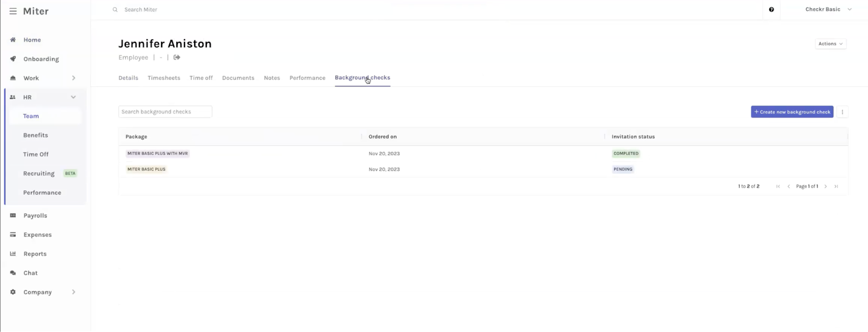Viewport: 868px width, 332px height.
Task: Click the Payrolls icon in sidebar
Action: pyautogui.click(x=13, y=215)
